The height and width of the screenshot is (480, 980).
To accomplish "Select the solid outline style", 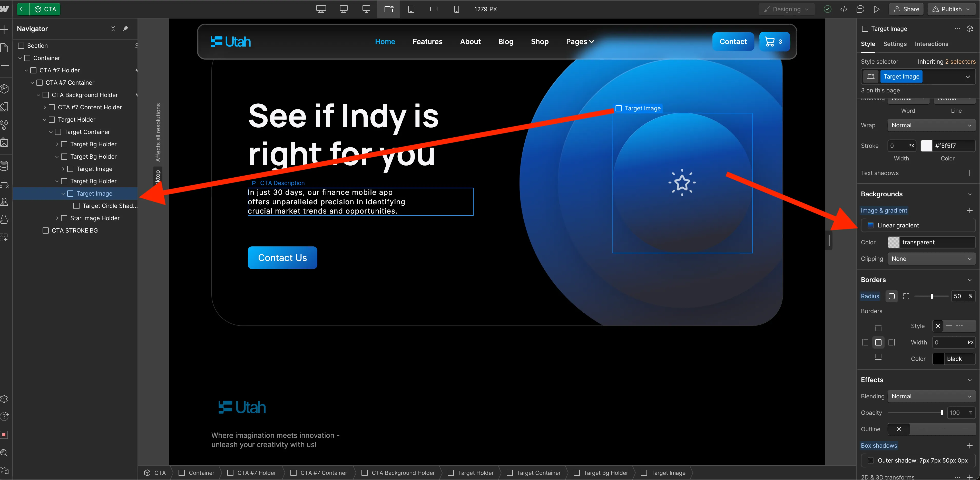I will click(x=921, y=429).
